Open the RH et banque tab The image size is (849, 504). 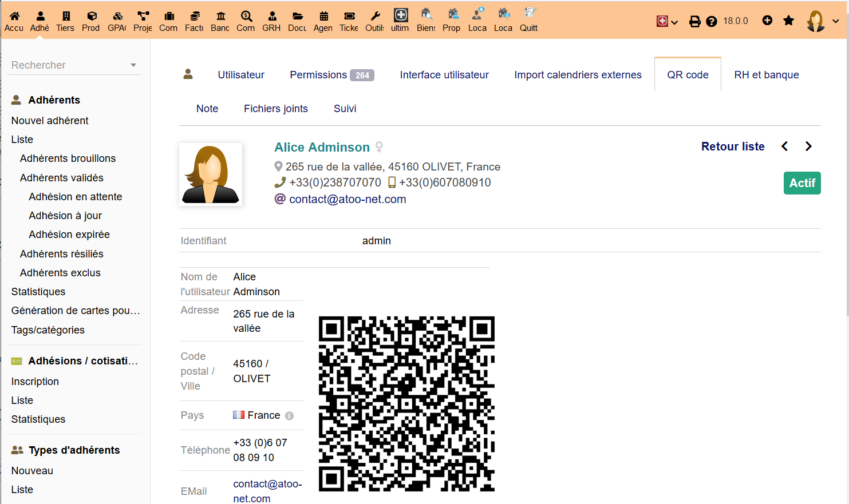pyautogui.click(x=766, y=75)
